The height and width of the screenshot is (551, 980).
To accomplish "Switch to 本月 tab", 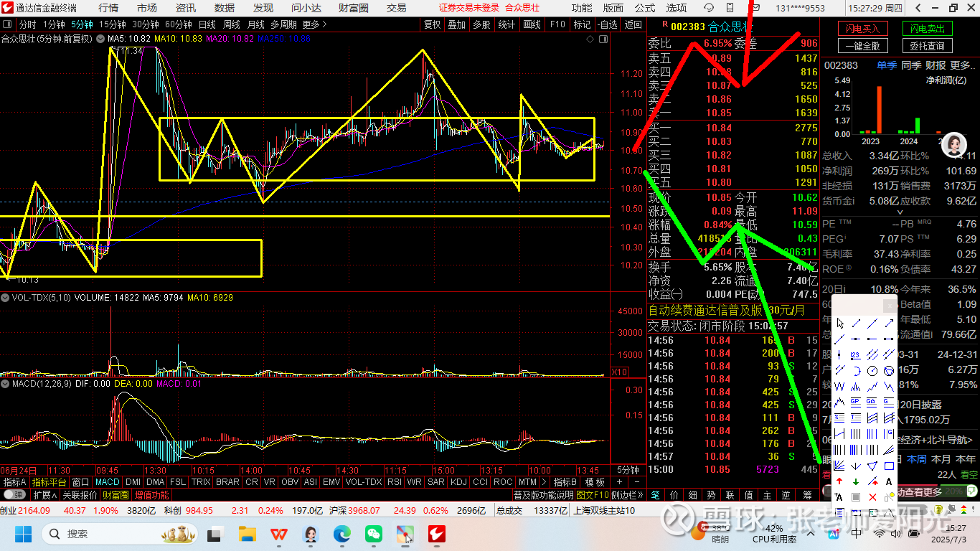I will pyautogui.click(x=941, y=459).
